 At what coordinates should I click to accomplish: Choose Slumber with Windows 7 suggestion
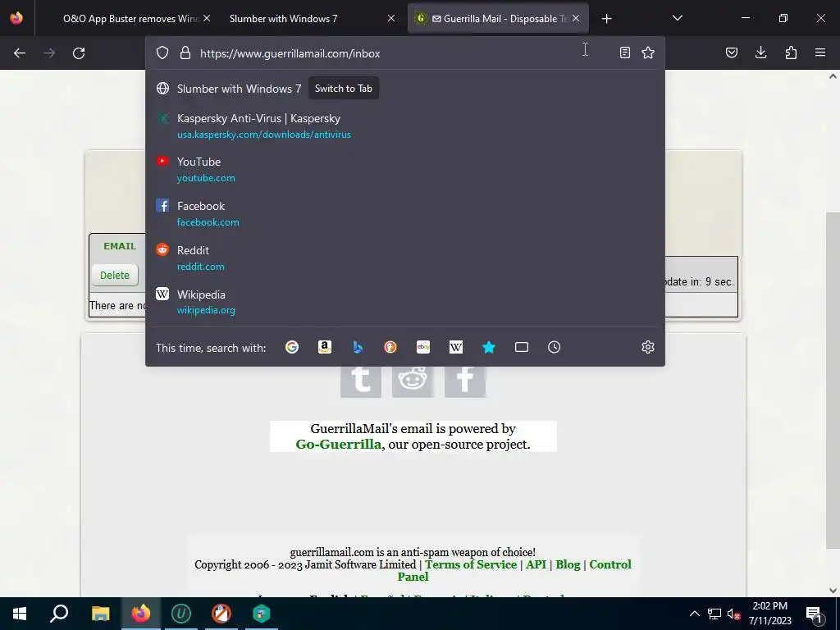click(405, 89)
